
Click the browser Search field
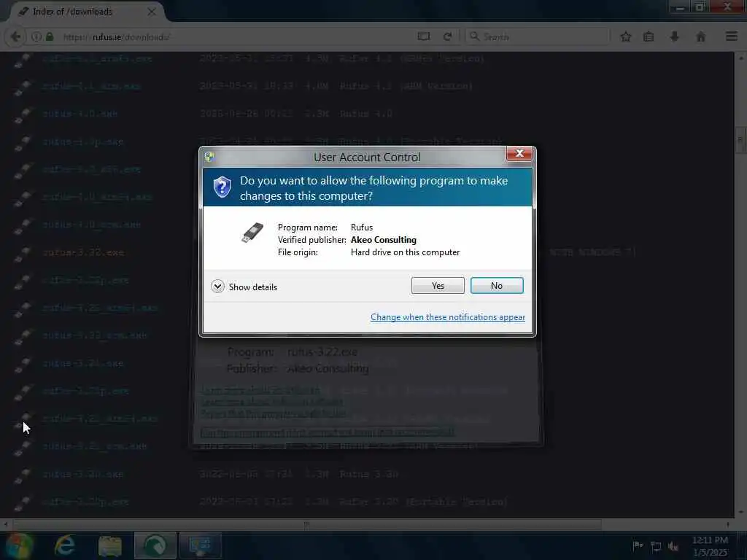[x=538, y=36]
